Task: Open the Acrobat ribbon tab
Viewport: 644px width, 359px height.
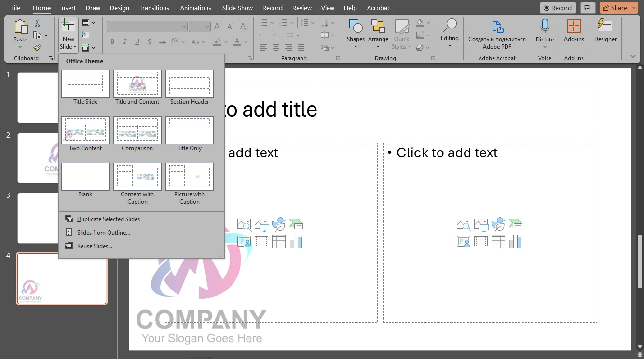Action: [x=378, y=7]
